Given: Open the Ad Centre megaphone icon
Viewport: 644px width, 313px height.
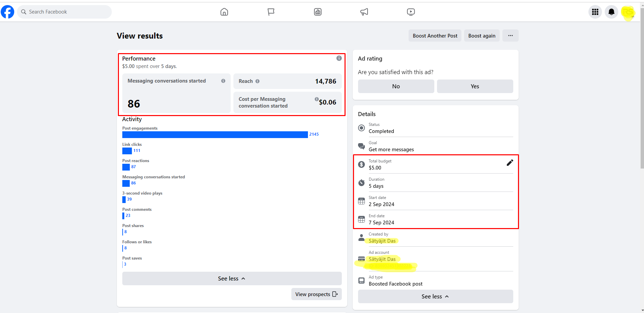Looking at the screenshot, I should pos(364,12).
